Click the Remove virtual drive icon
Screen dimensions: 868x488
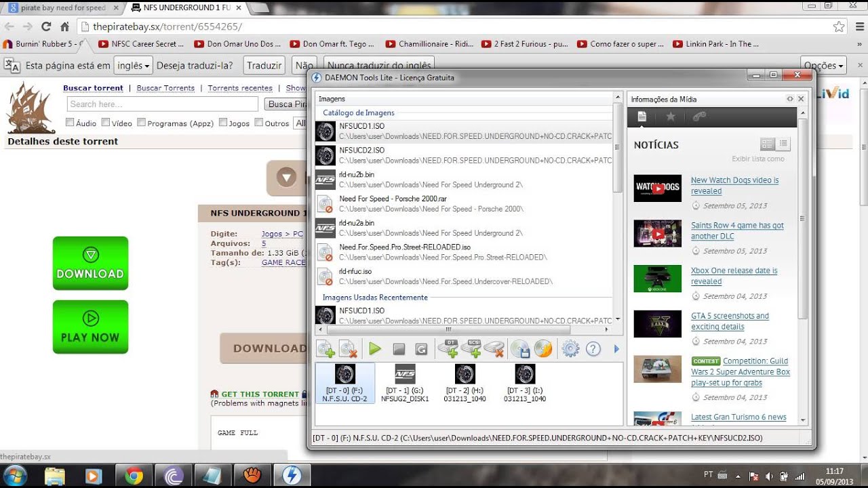(494, 348)
